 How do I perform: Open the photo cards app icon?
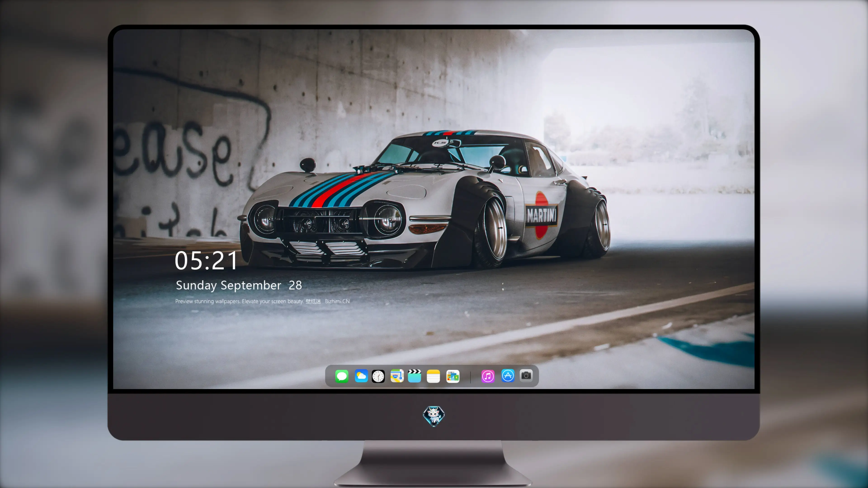tap(453, 376)
